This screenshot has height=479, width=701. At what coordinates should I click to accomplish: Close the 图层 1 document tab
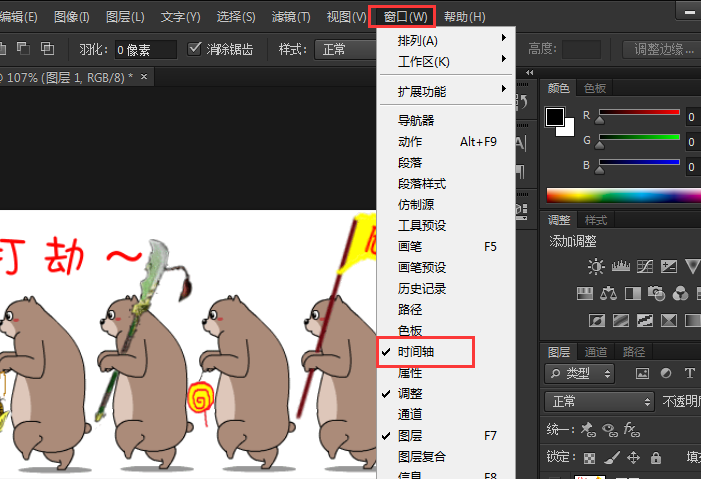click(x=144, y=77)
